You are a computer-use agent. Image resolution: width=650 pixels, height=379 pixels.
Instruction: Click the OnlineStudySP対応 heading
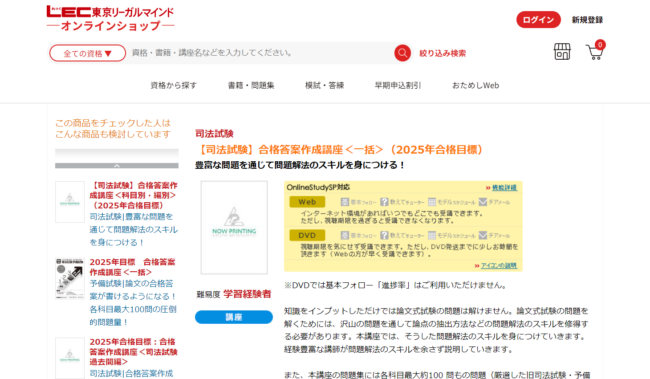pos(318,187)
